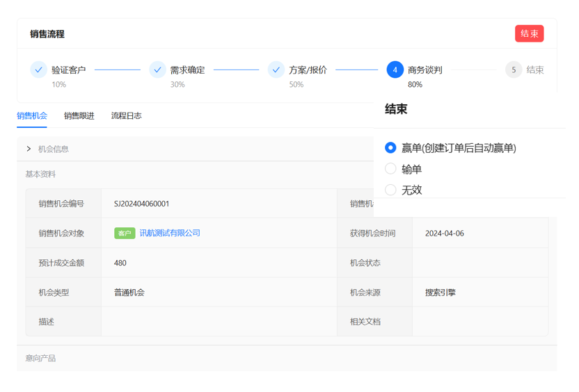Click the 商务谈判 step label
Viewport: 579px width, 392px height.
coord(425,70)
